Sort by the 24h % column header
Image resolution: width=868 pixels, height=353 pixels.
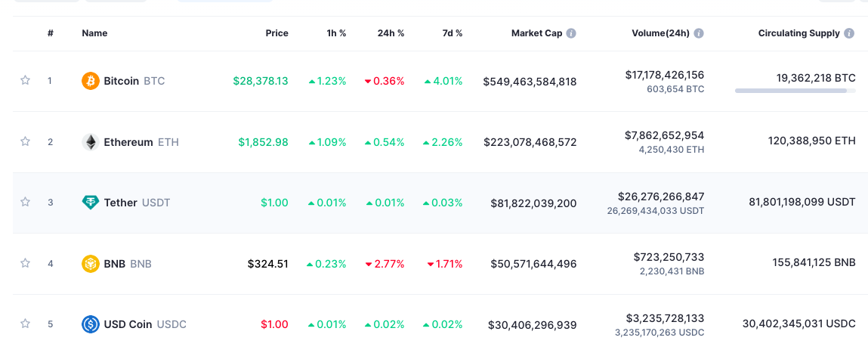pos(391,33)
